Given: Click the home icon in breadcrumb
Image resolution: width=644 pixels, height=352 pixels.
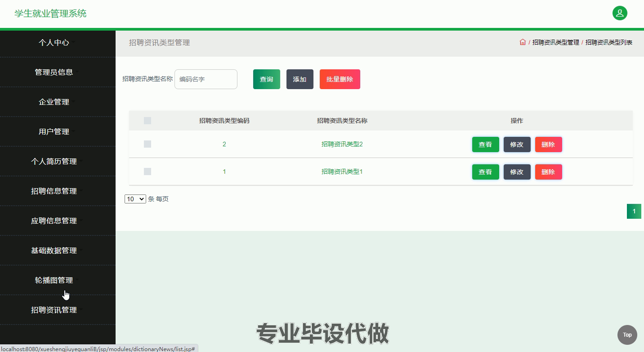Looking at the screenshot, I should [x=523, y=42].
